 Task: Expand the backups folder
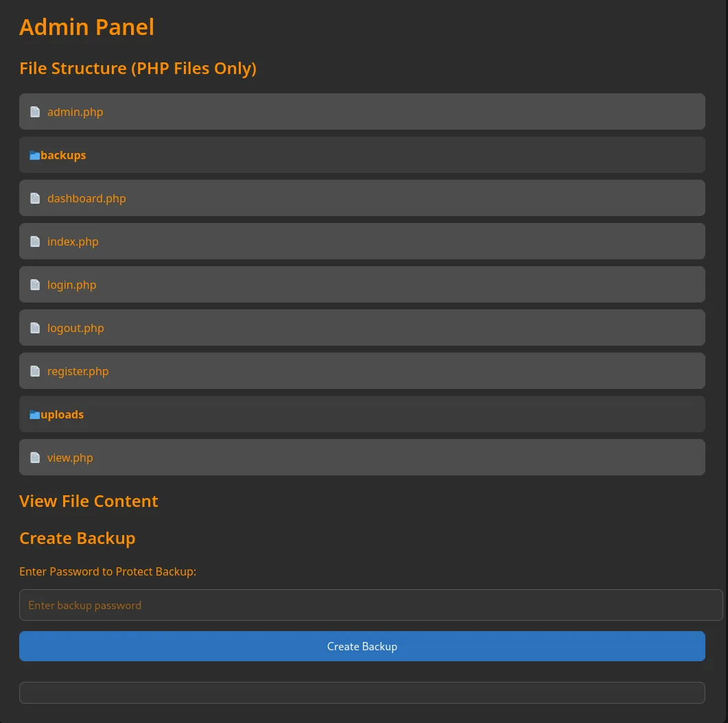click(63, 155)
